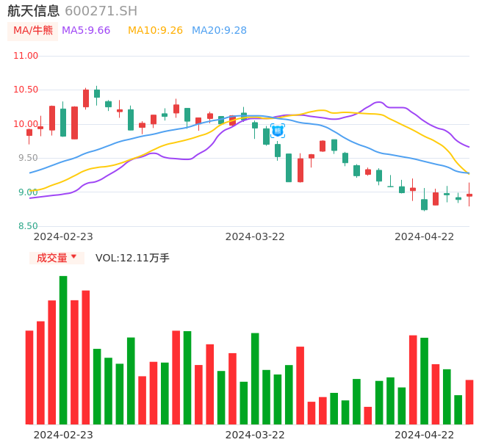The width and height of the screenshot is (504, 445).
Task: Click the VOL:12.11万手 volume readout
Action: pos(132,258)
